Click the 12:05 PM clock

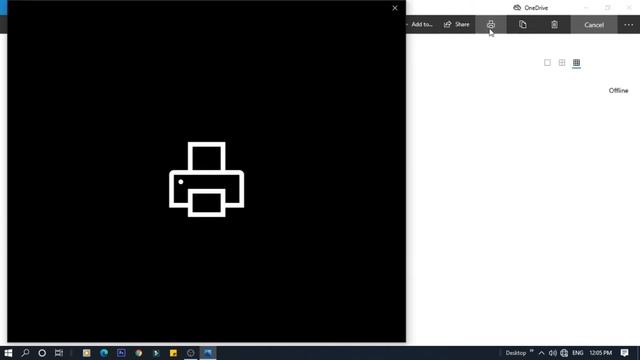pyautogui.click(x=600, y=353)
